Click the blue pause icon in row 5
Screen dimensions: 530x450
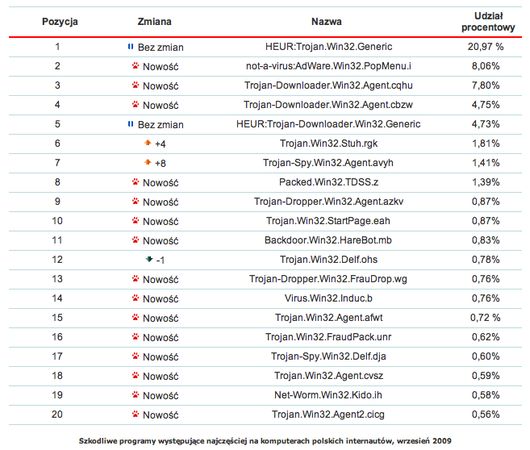click(130, 124)
